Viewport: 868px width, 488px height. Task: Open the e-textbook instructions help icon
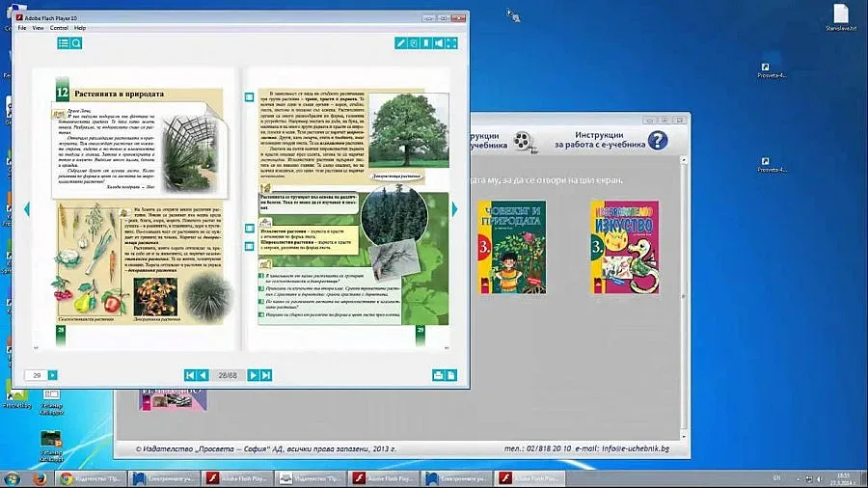658,141
